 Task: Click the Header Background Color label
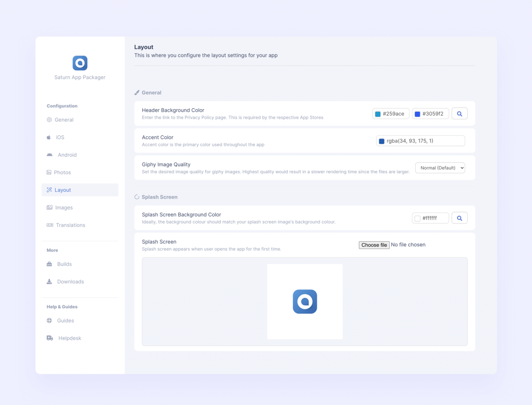[173, 110]
